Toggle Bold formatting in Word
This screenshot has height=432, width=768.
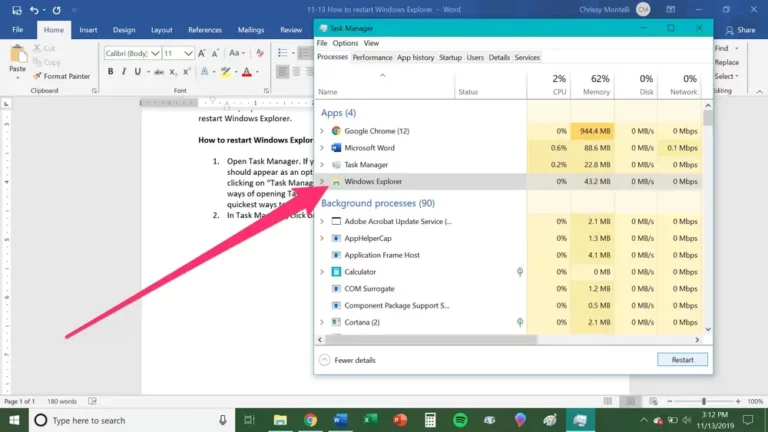(111, 72)
